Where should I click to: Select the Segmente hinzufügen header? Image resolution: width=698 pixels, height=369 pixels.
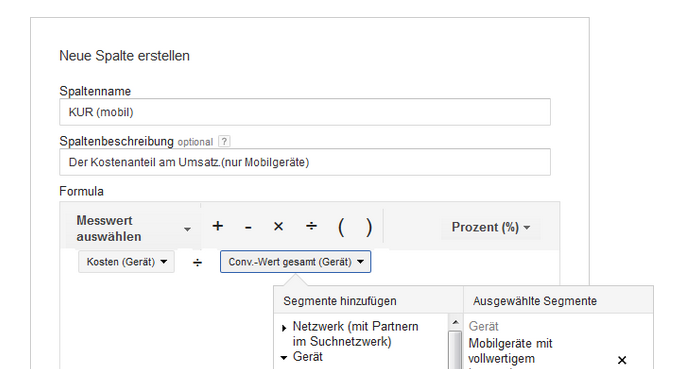pos(340,301)
